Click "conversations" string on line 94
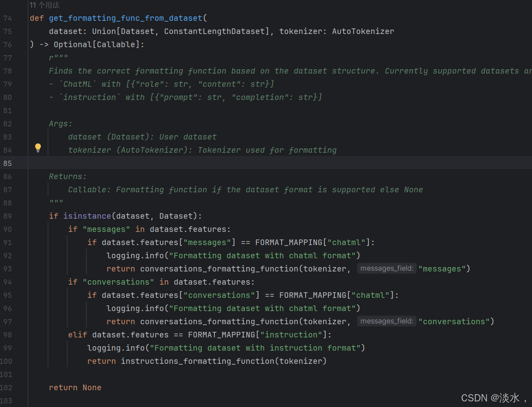The width and height of the screenshot is (532, 407). (118, 282)
